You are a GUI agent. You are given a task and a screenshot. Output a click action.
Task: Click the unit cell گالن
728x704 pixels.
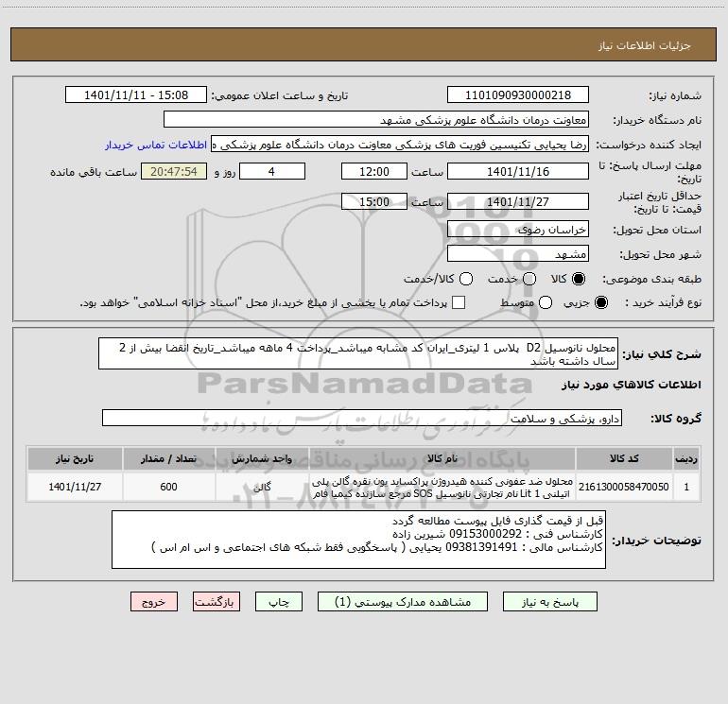click(262, 487)
